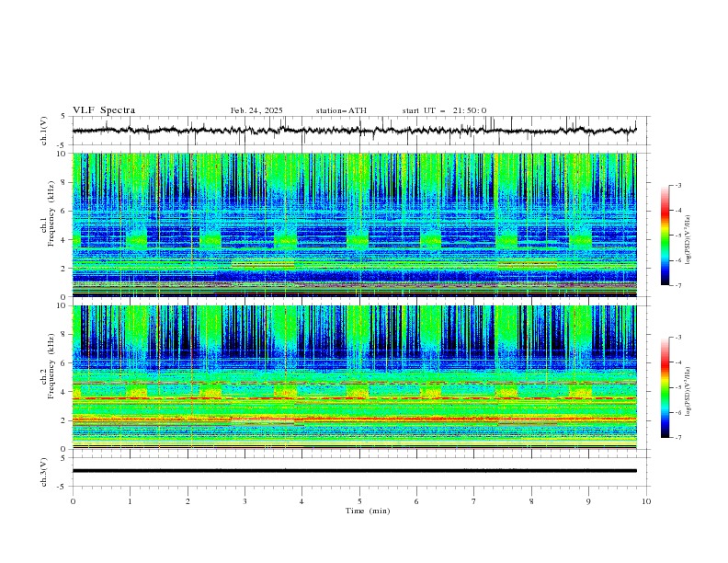Click time axis tick label "7"
The image size is (728, 563).
click(474, 501)
